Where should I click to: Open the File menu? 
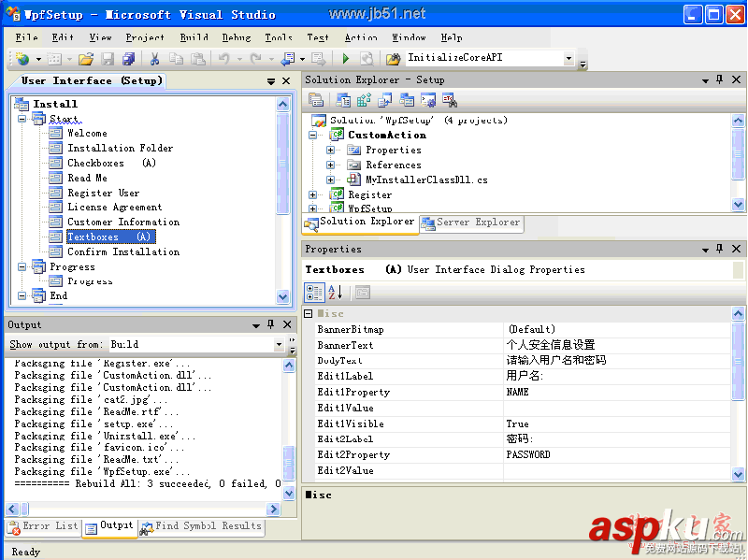26,37
